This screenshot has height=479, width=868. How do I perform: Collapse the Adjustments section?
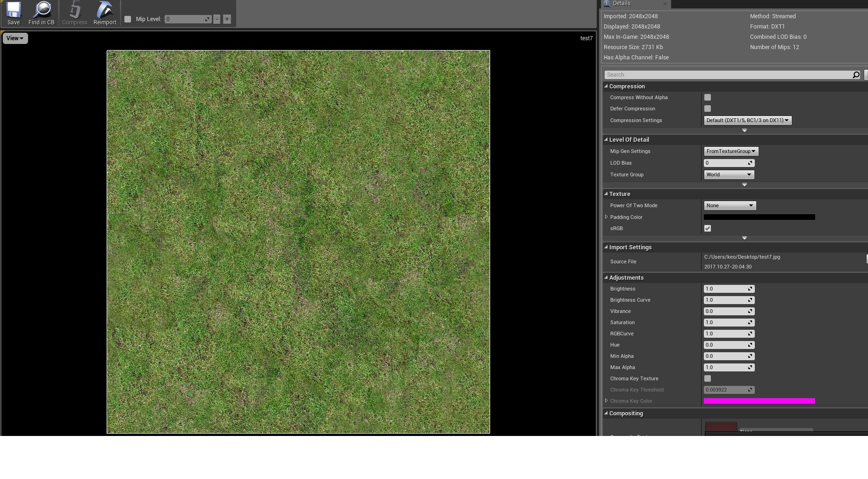pyautogui.click(x=606, y=277)
